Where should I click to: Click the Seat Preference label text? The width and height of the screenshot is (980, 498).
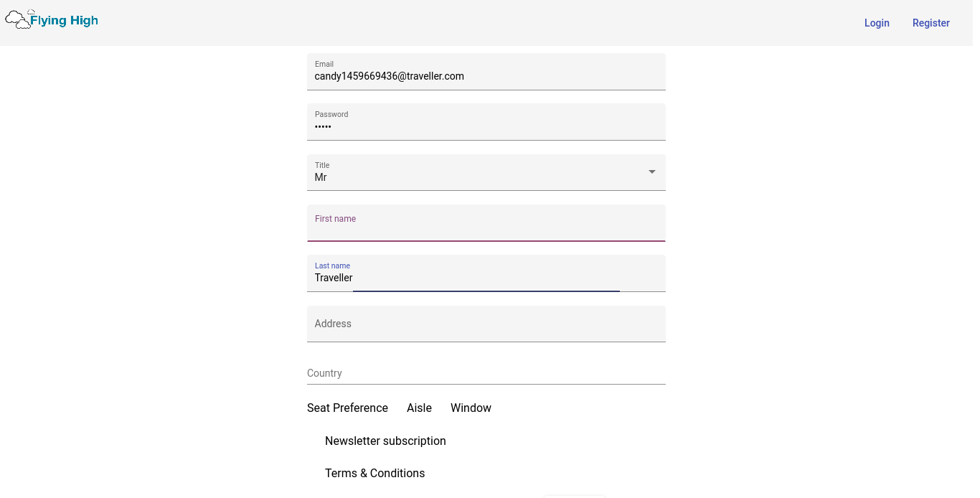pyautogui.click(x=347, y=408)
